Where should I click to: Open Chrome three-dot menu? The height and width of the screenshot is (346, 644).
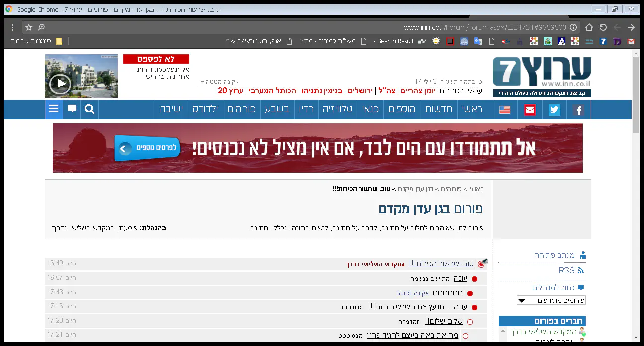[13, 27]
